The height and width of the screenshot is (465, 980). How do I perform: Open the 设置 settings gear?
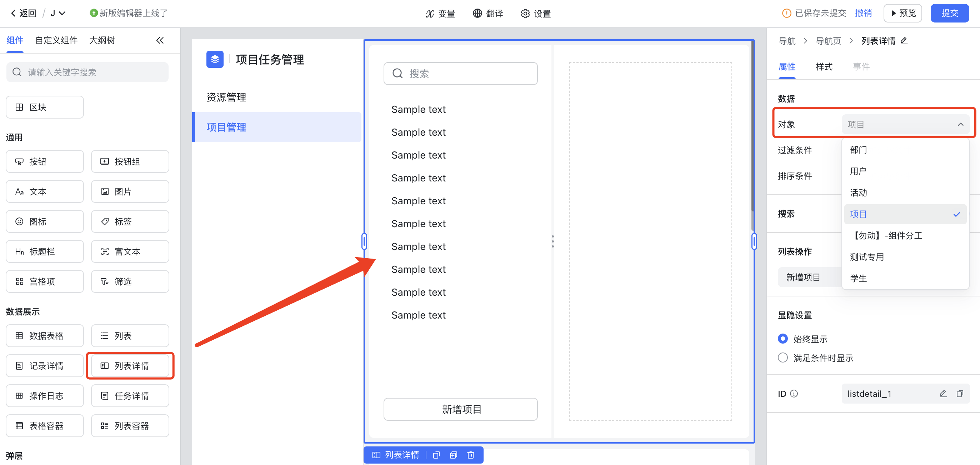tap(536, 14)
